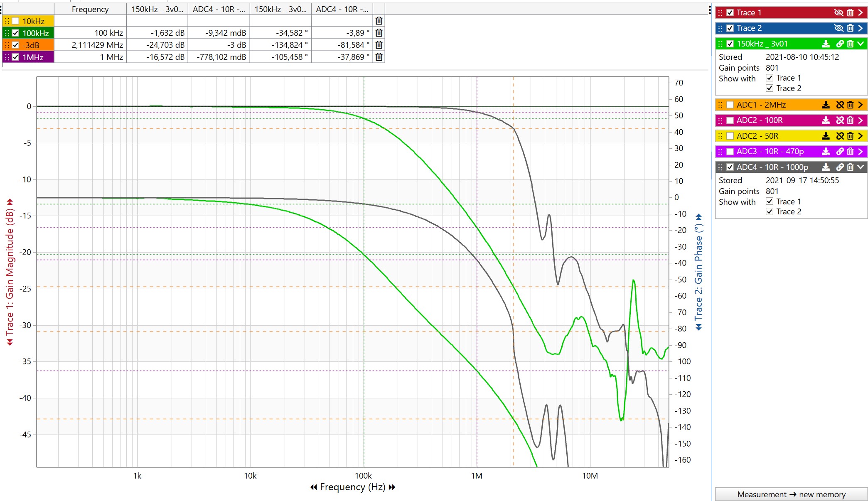Screen dimensions: 868x501
Task: Enable the 10kHz cursor checkbox
Action: [16, 21]
